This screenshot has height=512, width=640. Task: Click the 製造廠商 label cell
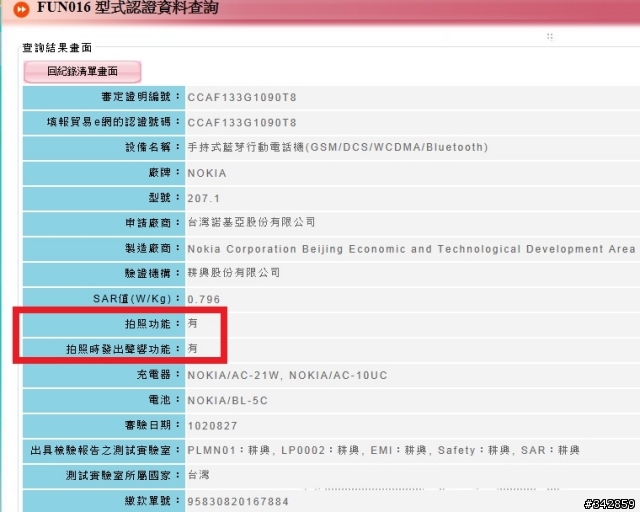pos(104,249)
